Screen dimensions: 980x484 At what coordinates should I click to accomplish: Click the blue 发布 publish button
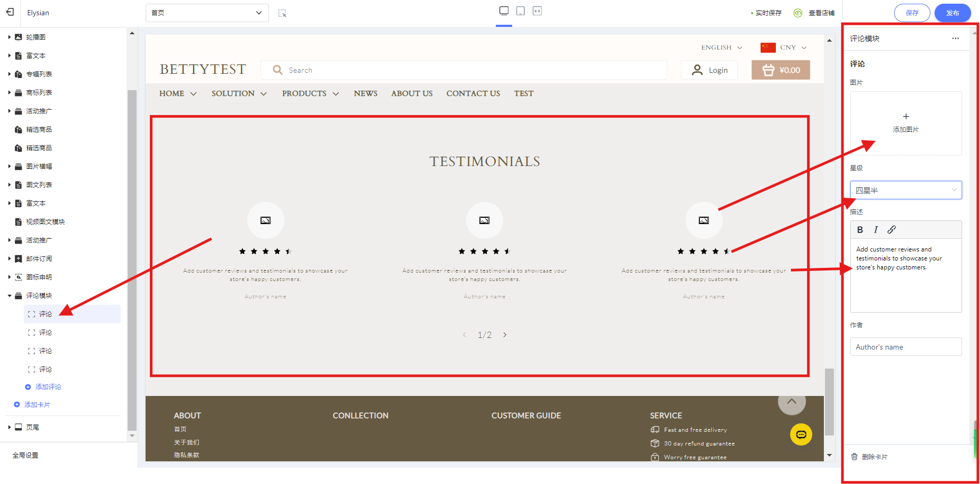(x=952, y=13)
